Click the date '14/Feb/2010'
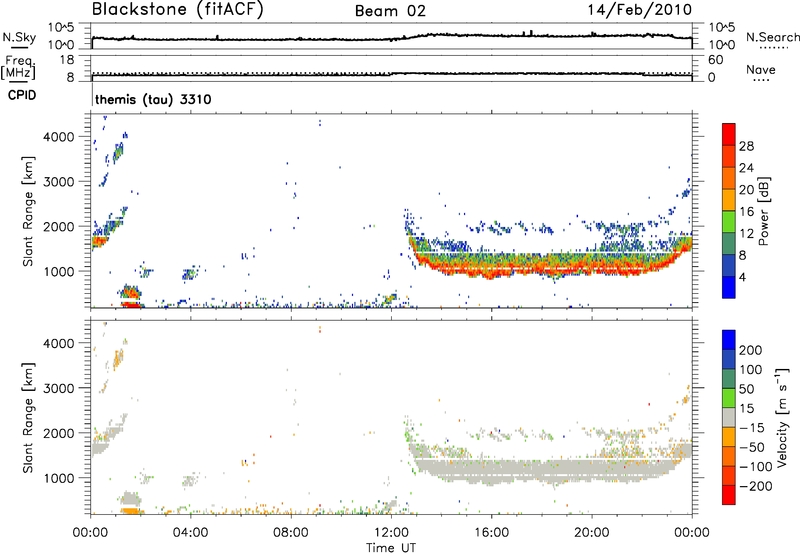This screenshot has height=554, width=800. click(x=640, y=10)
